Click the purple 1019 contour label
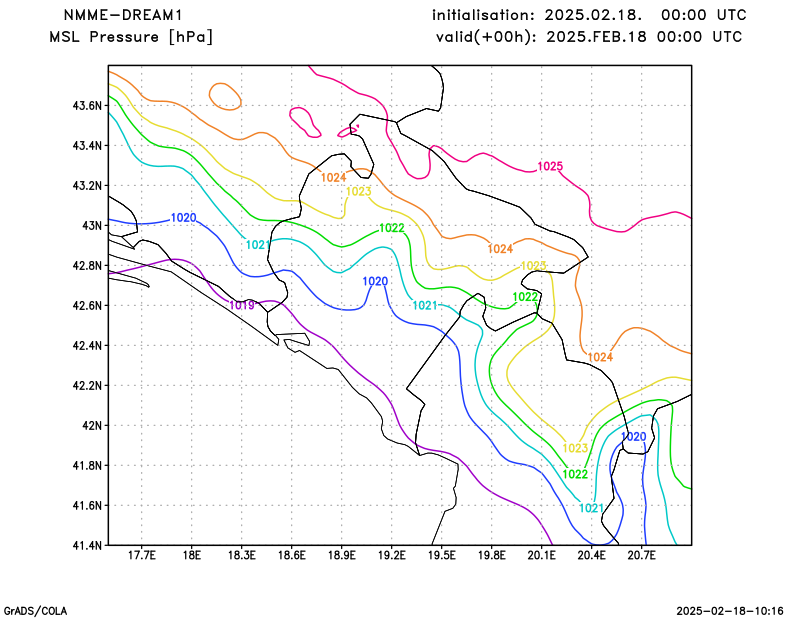Viewport: 800px width, 618px height. click(242, 306)
